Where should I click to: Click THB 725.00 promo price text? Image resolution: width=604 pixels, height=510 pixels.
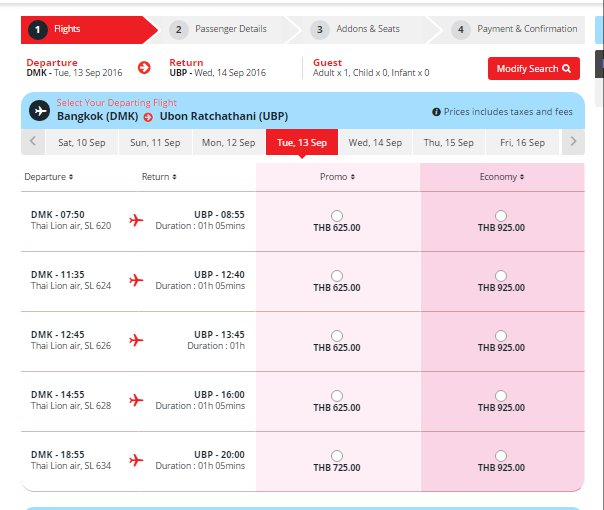pos(337,468)
